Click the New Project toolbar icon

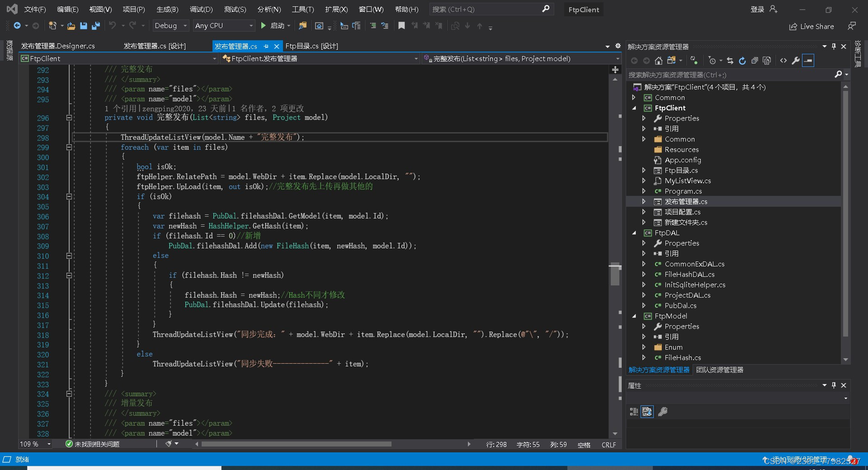[52, 26]
